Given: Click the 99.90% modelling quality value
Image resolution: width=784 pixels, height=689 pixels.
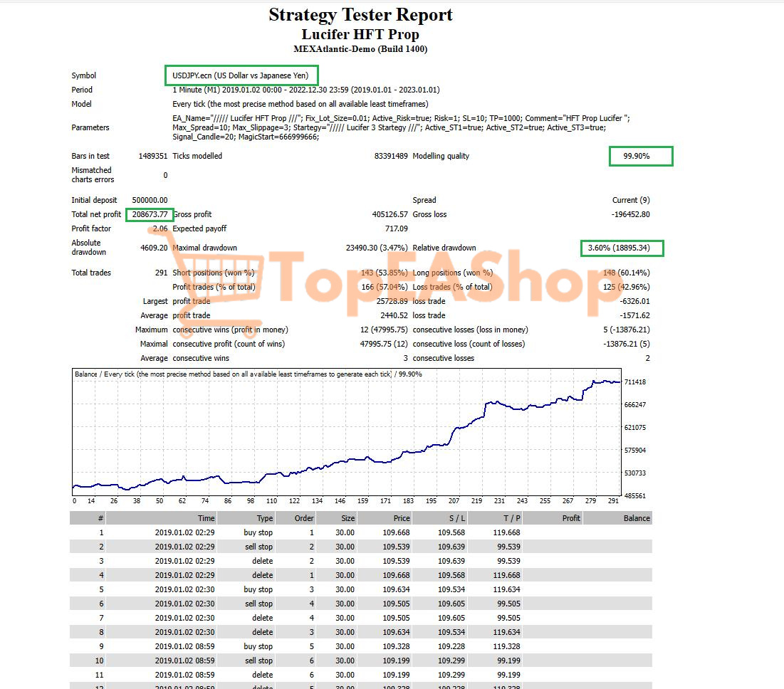Looking at the screenshot, I should coord(640,156).
